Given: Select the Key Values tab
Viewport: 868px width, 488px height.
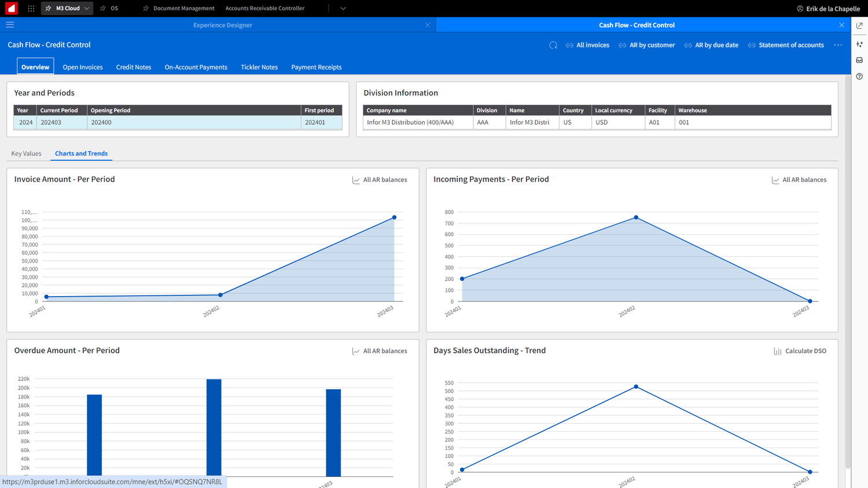Looking at the screenshot, I should coord(26,153).
